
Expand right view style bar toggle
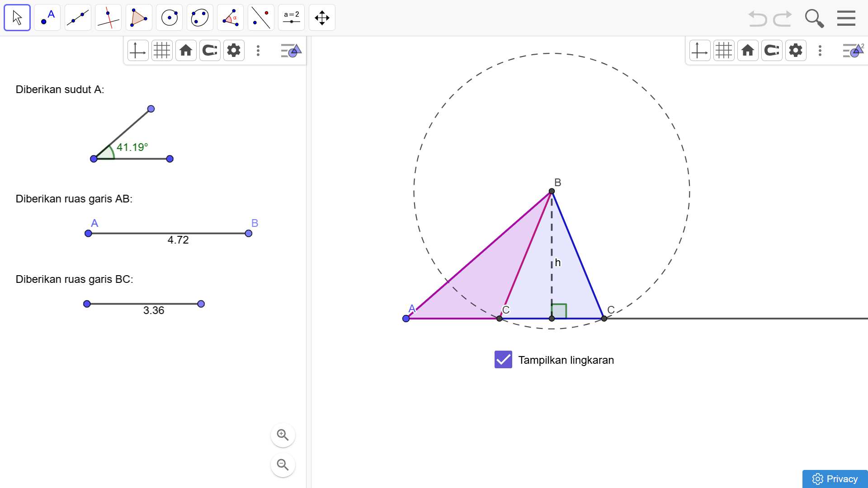coord(853,51)
